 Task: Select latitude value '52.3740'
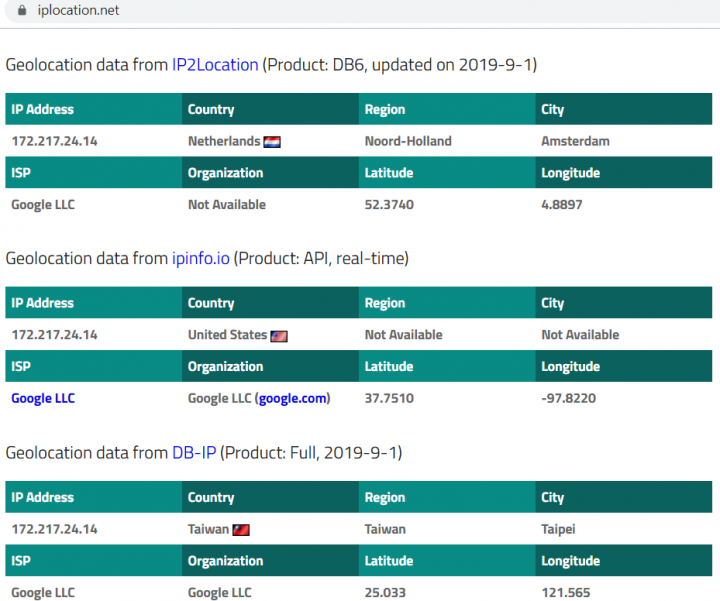pyautogui.click(x=389, y=204)
